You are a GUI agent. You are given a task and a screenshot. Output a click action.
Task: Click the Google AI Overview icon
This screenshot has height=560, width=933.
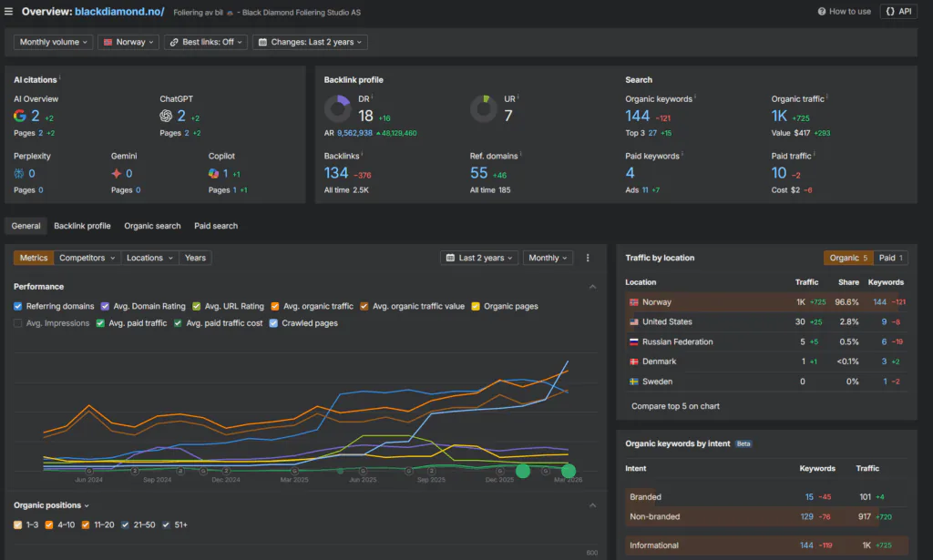pyautogui.click(x=20, y=116)
